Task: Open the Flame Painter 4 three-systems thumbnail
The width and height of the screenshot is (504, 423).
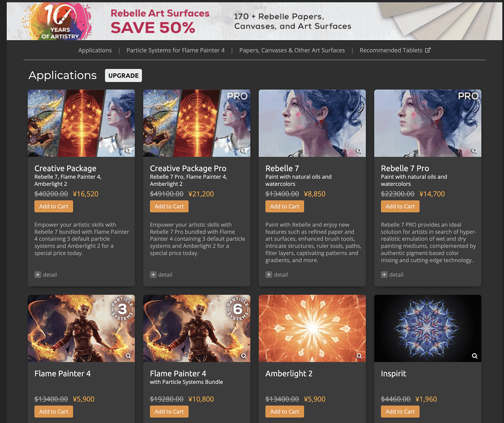Action: [81, 328]
